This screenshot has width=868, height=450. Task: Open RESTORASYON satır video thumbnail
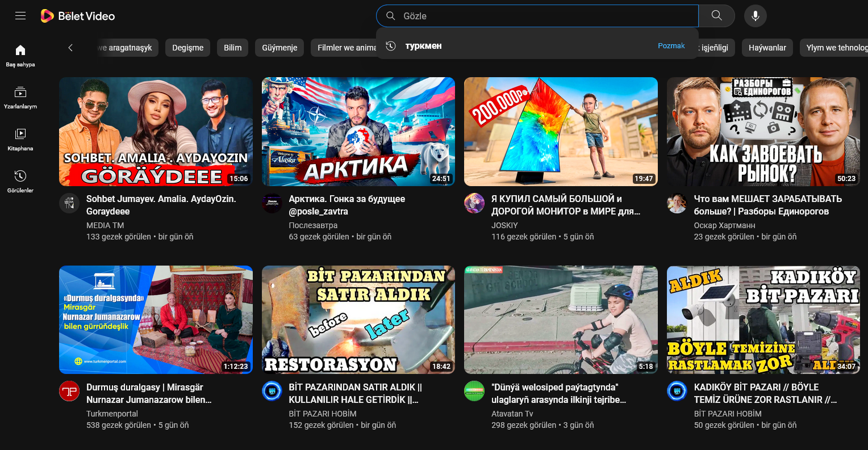pos(358,319)
